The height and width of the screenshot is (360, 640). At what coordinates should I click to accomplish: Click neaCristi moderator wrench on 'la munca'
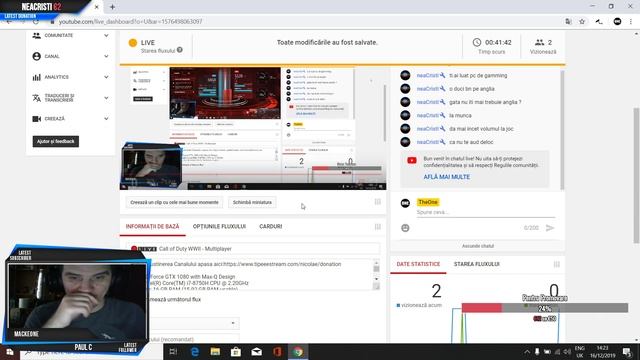(442, 115)
